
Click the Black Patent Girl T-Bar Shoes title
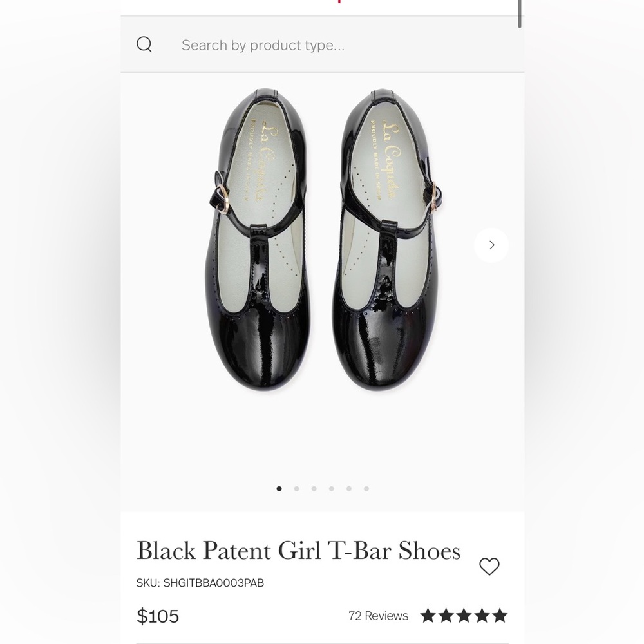point(298,551)
